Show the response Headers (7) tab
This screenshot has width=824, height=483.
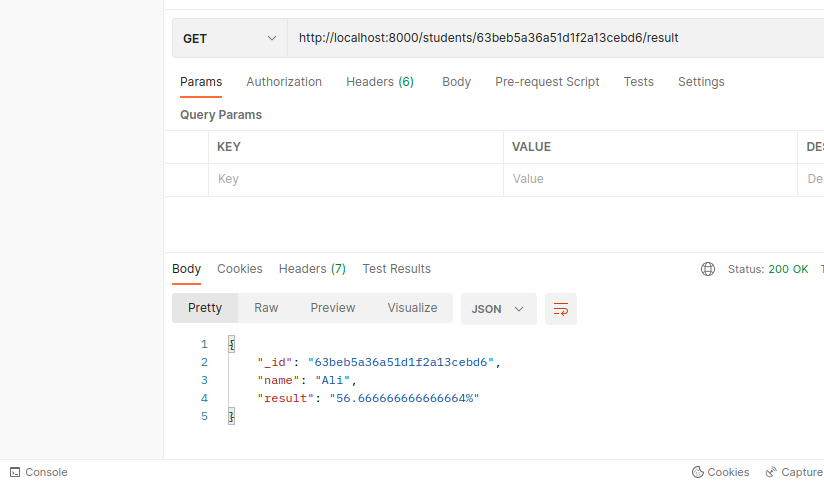click(x=312, y=269)
